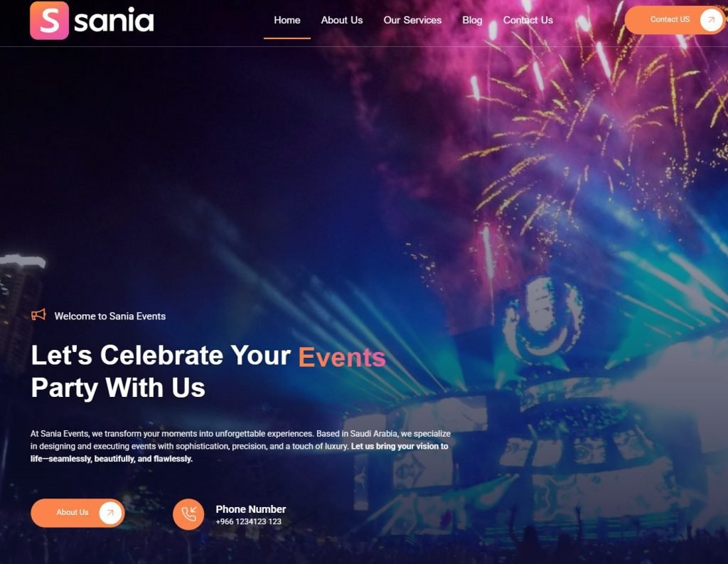Open the Home nav item

tap(287, 21)
